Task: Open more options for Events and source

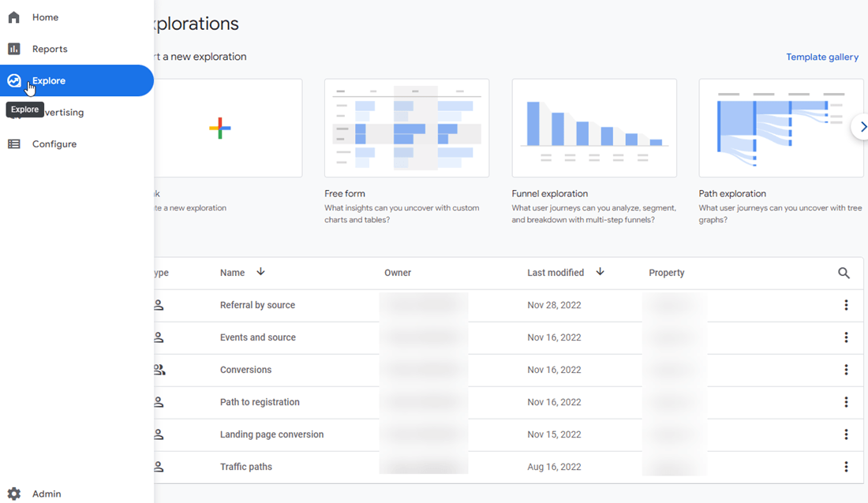Action: (846, 337)
